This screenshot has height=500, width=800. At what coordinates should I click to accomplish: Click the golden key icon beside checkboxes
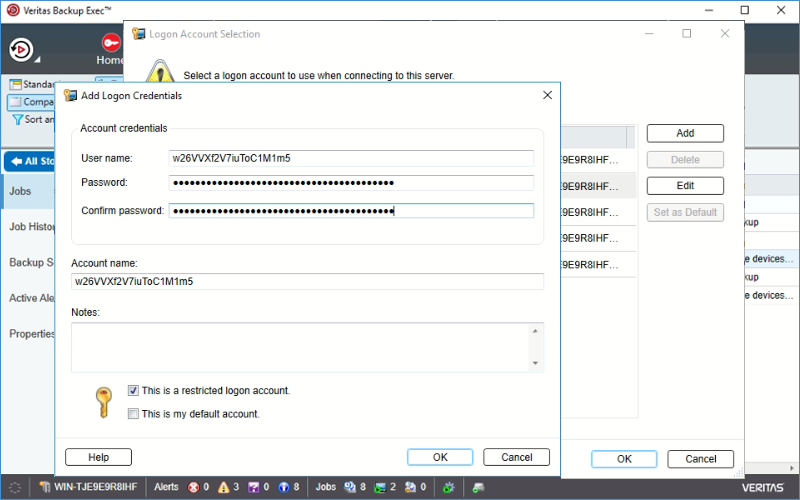click(104, 402)
